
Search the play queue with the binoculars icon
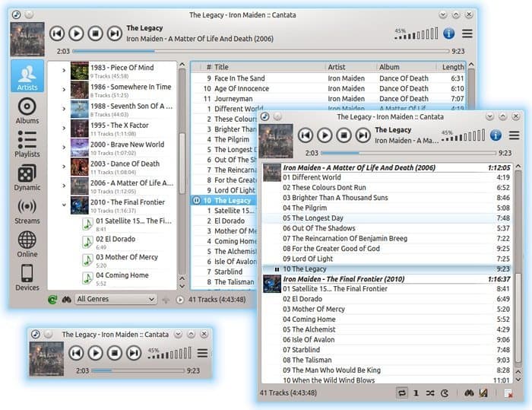(469, 393)
